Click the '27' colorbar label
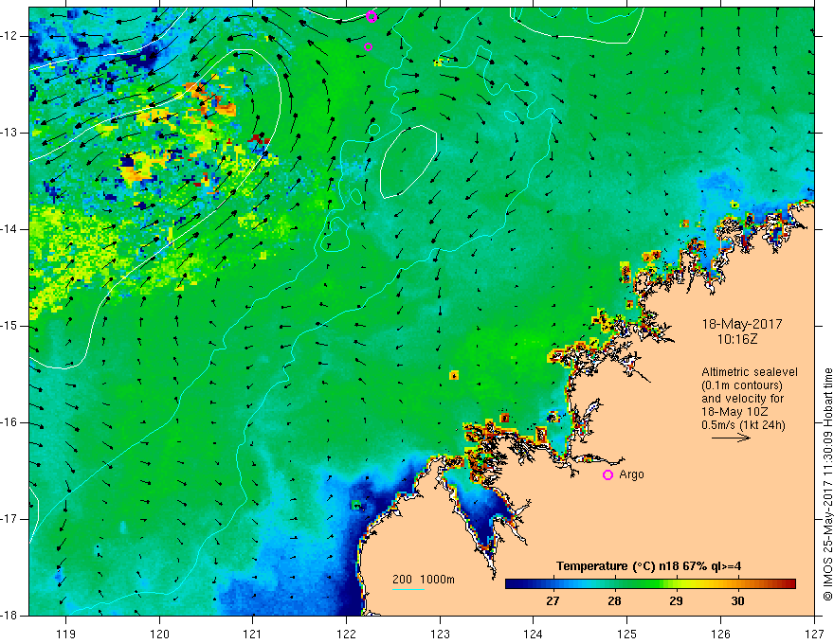This screenshot has height=644, width=834. tap(553, 601)
